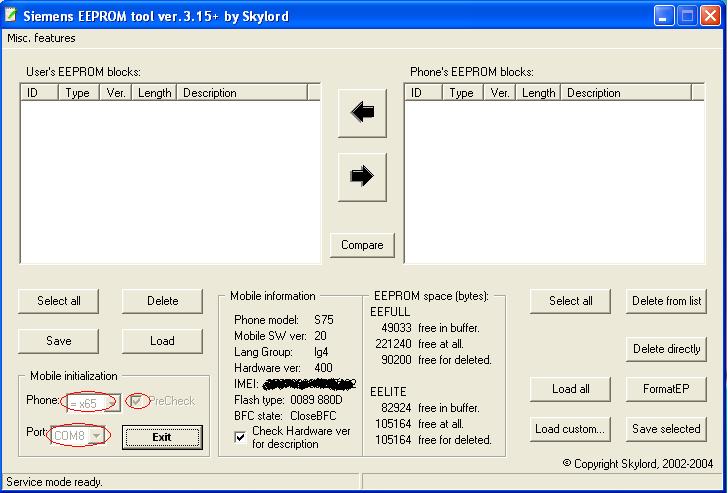Click Length column header in User's blocks
728x493 pixels.
(x=155, y=93)
